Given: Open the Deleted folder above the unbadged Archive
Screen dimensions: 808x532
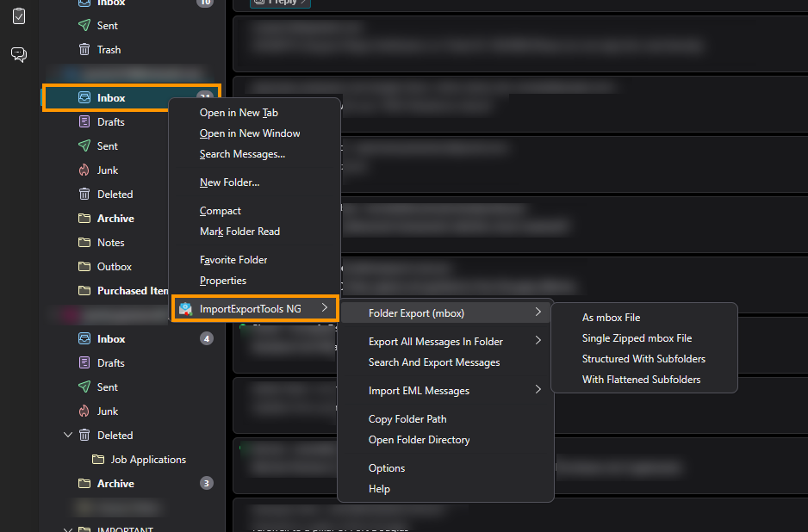Looking at the screenshot, I should click(115, 195).
